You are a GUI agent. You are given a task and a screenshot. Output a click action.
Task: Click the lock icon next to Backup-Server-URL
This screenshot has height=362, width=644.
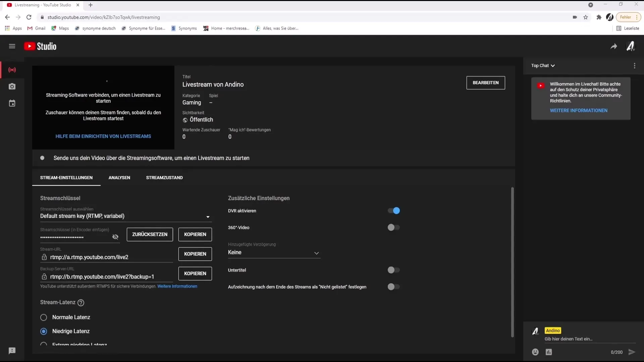[x=44, y=276]
